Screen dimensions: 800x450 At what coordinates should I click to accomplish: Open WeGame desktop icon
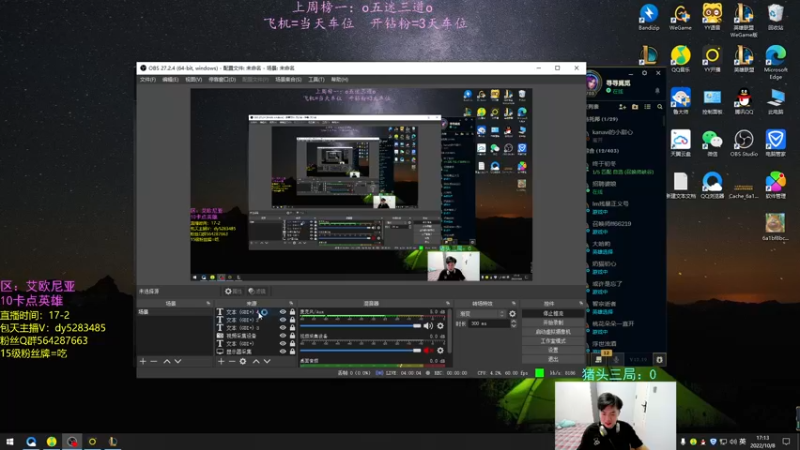tap(681, 17)
